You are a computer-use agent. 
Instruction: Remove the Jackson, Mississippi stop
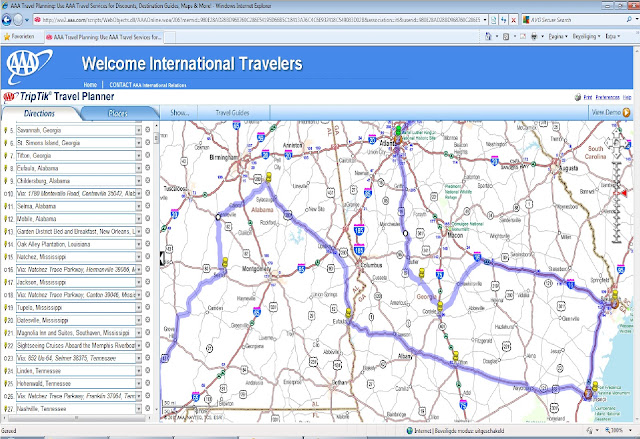[148, 282]
